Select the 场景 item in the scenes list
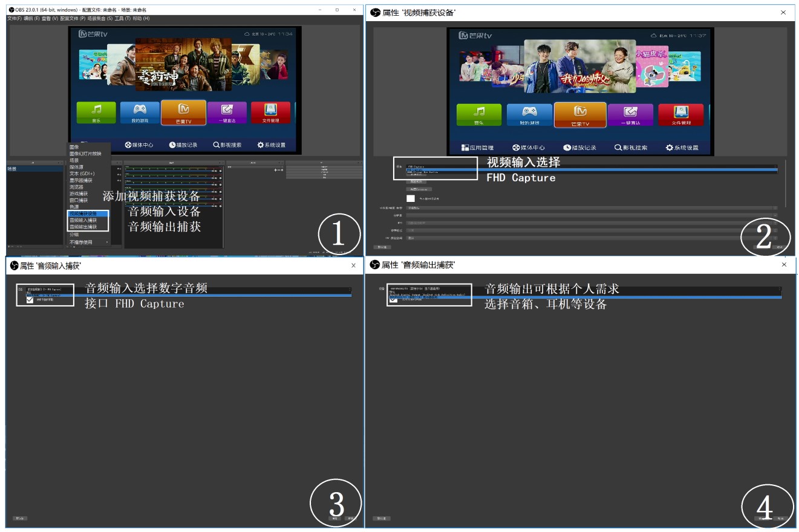 tap(34, 169)
